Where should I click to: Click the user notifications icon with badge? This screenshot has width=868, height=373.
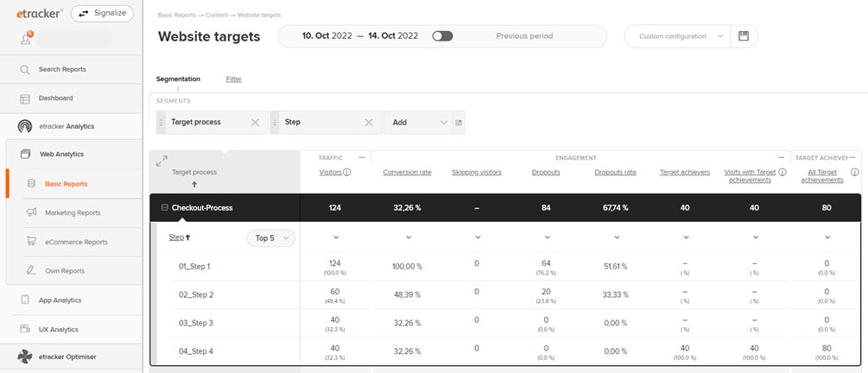click(26, 38)
